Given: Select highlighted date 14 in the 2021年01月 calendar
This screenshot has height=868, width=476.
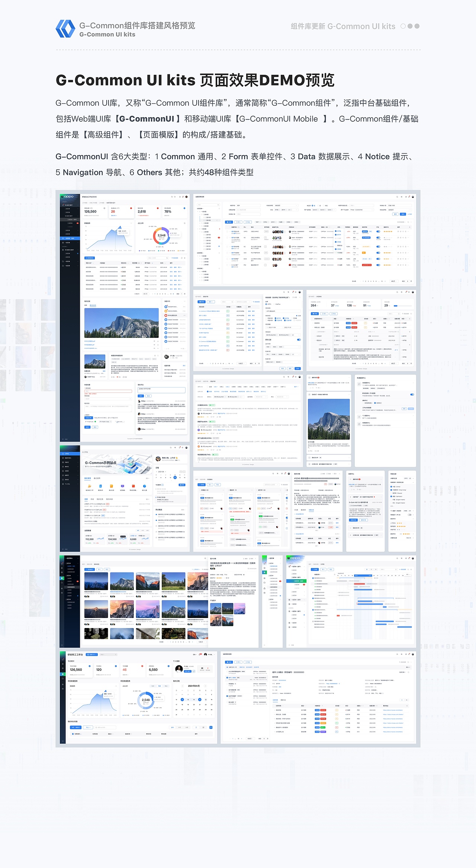Looking at the screenshot, I should [x=200, y=699].
